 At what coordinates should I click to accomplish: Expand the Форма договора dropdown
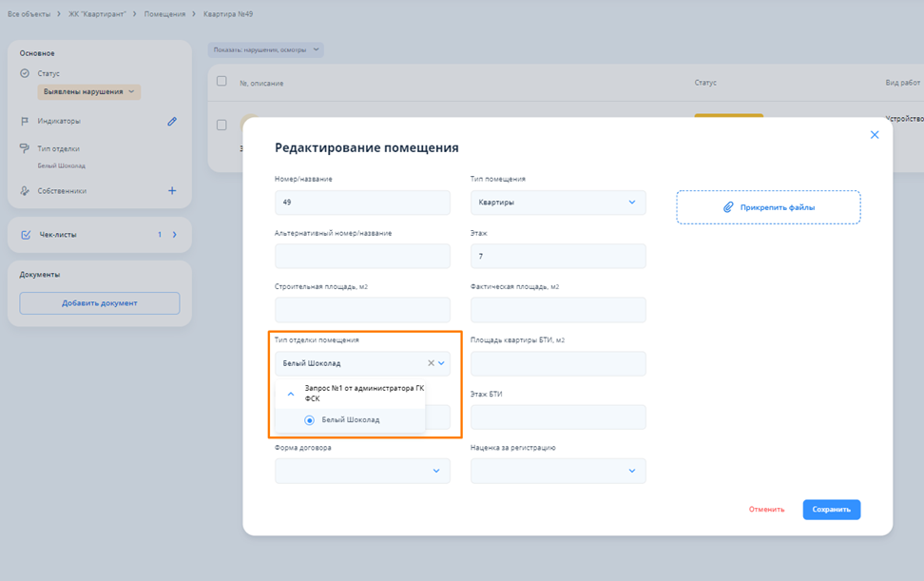tap(362, 471)
